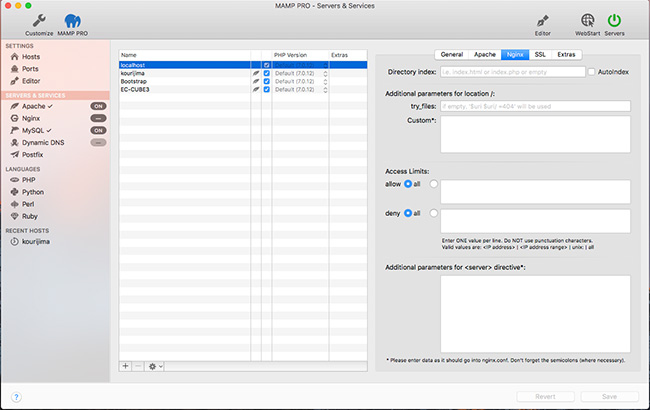This screenshot has width=650, height=410.
Task: Click the PHP Version column header
Action: [300, 55]
